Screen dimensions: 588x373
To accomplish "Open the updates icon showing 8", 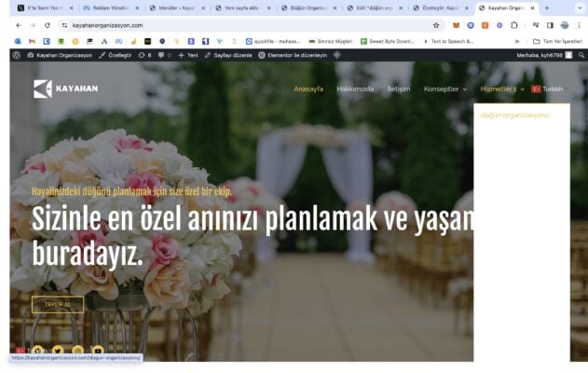I will tap(144, 55).
